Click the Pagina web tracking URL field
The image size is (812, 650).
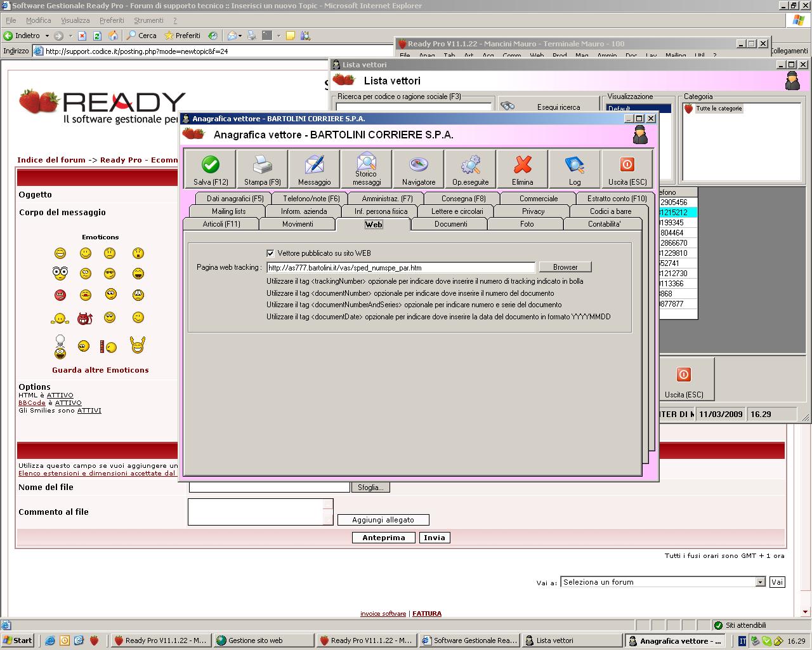tap(401, 267)
